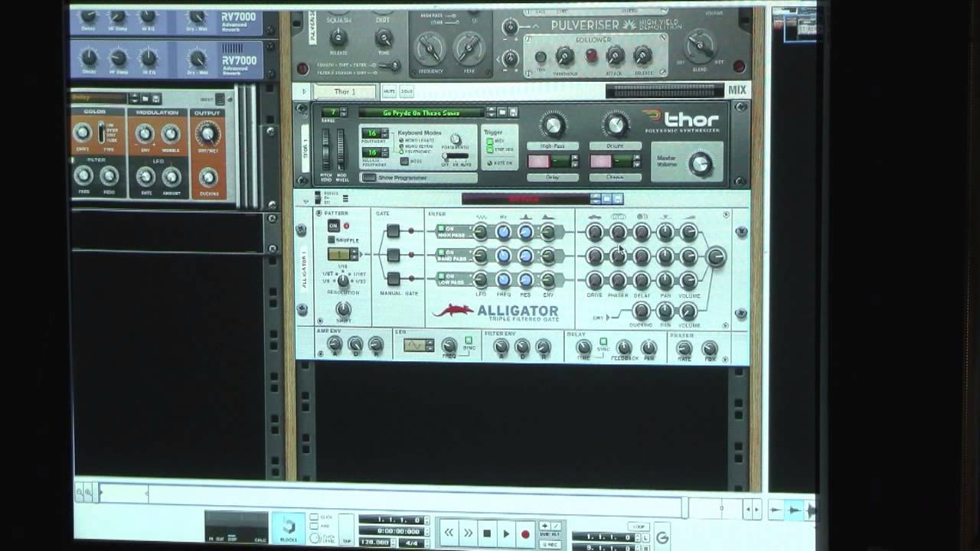
Task: Toggle Delay Sync on Alligator
Action: [603, 341]
